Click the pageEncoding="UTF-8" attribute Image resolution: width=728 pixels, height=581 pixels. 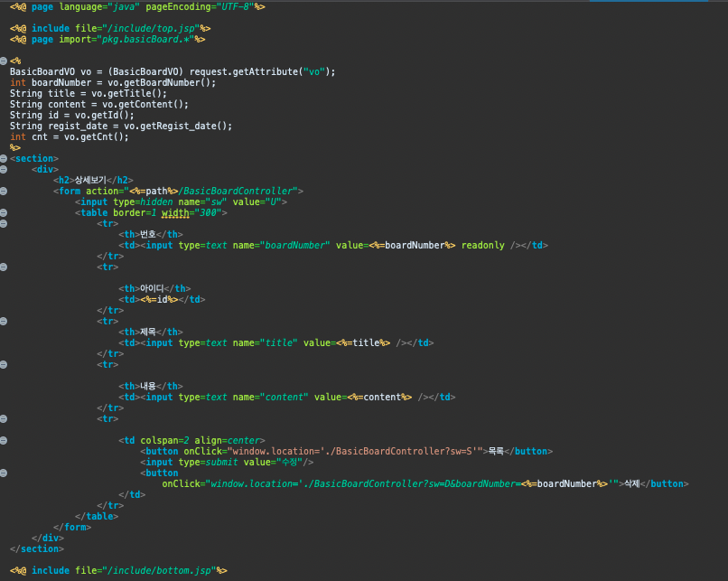pos(200,6)
